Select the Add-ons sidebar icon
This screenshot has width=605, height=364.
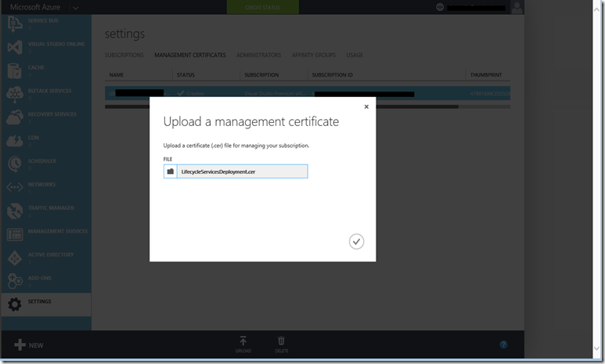(15, 281)
